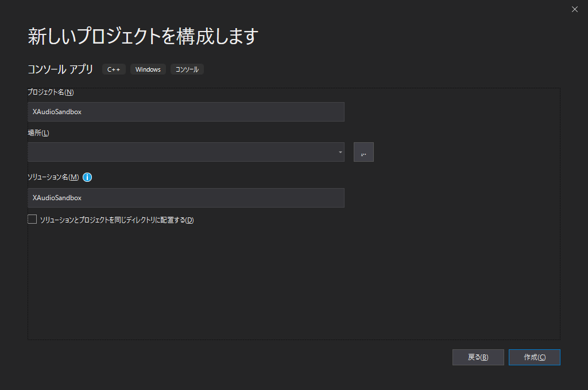The image size is (588, 390).
Task: Click the solution name info icon
Action: [87, 177]
